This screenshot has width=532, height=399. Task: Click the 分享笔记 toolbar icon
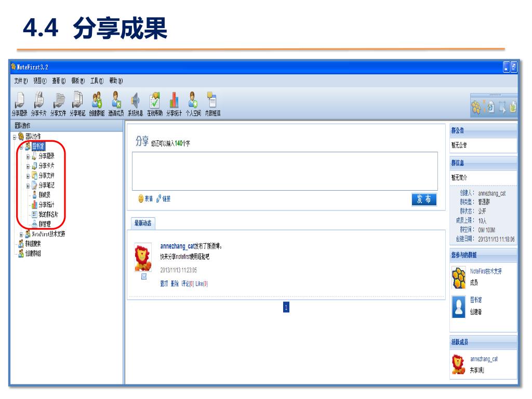click(x=77, y=104)
